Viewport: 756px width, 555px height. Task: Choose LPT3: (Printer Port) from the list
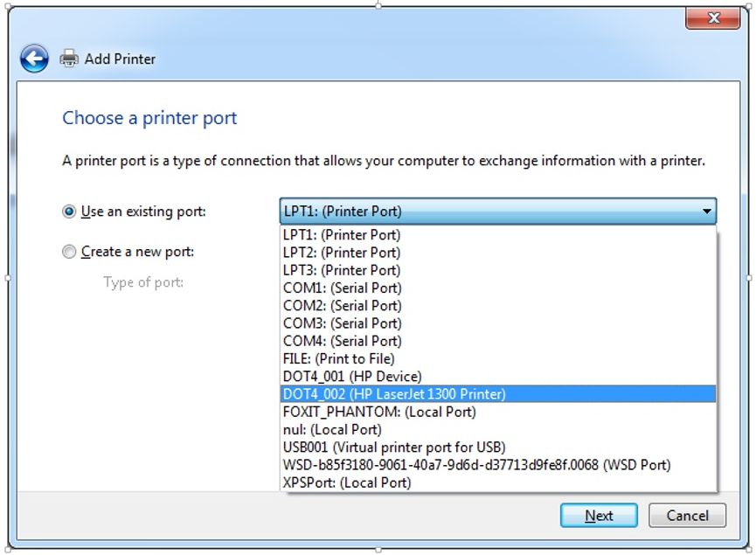(498, 271)
